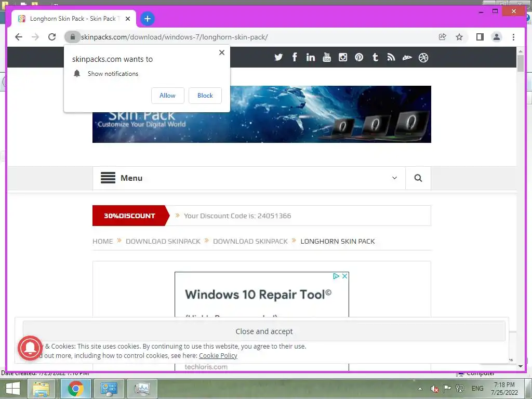Open Chrome profile avatar
The height and width of the screenshot is (399, 532).
coord(496,37)
